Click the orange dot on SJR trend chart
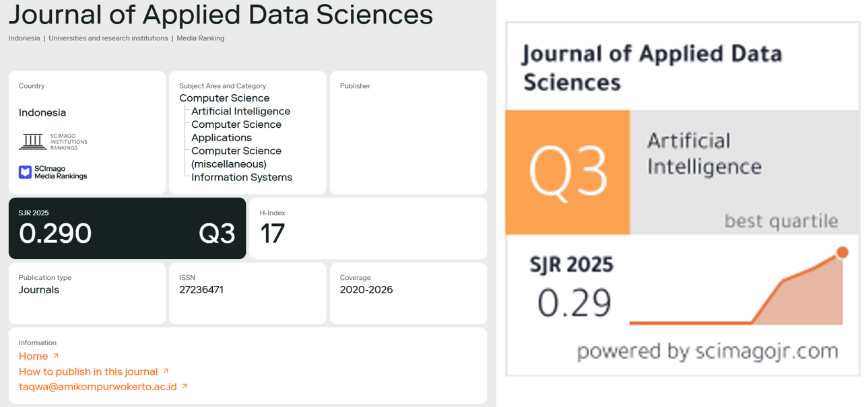The width and height of the screenshot is (868, 407). (842, 252)
